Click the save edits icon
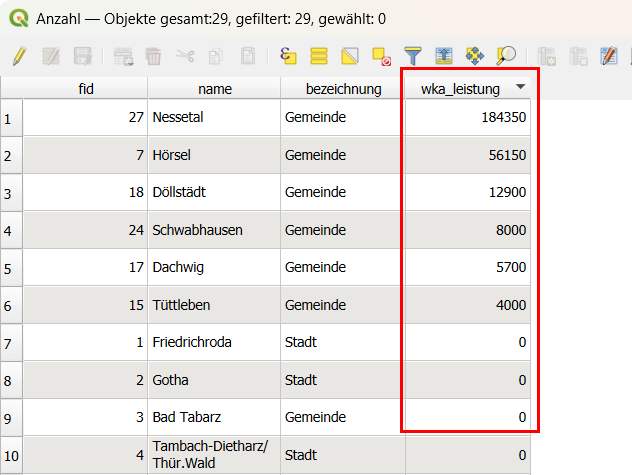Screen dimensions: 632x475 tap(83, 56)
